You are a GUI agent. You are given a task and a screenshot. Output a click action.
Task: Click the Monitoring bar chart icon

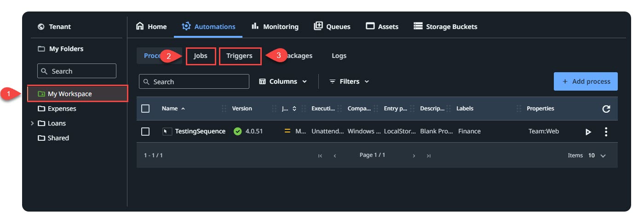(255, 26)
